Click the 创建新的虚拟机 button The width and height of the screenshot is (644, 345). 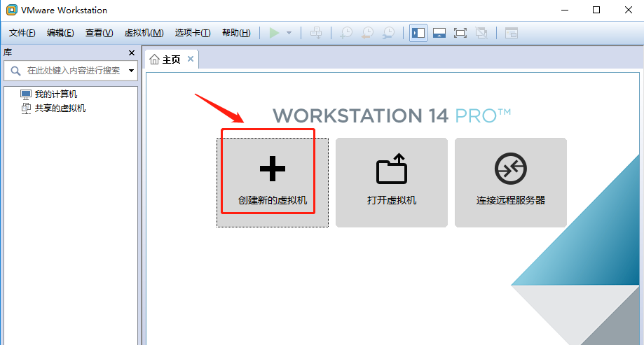[x=273, y=183]
